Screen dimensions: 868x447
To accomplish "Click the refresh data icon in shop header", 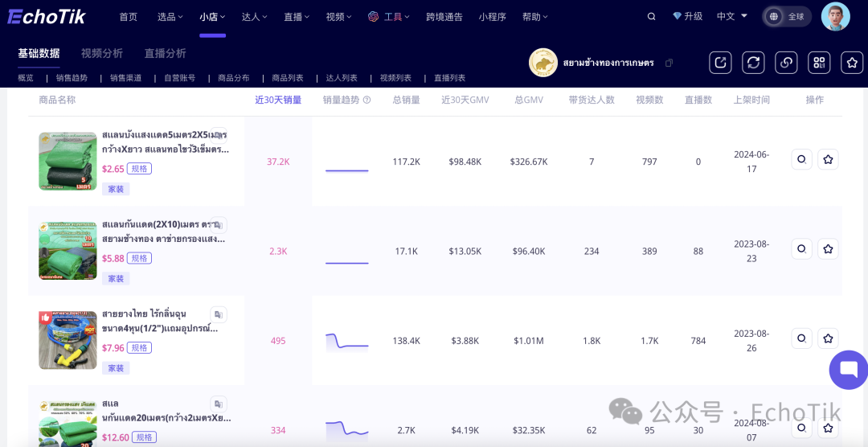I will [753, 63].
